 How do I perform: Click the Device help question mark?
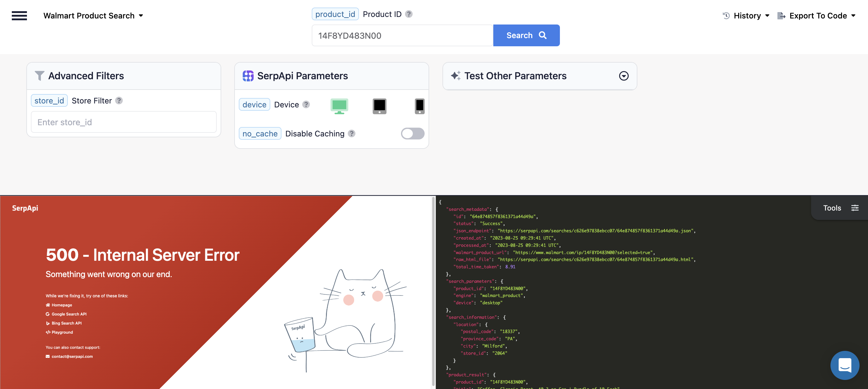click(x=306, y=104)
